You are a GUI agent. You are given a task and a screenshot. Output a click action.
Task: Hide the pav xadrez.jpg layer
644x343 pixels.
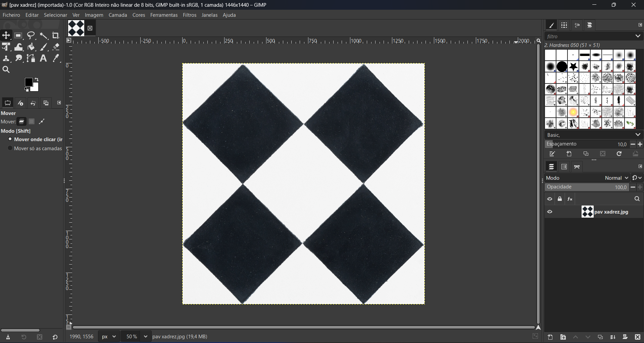point(550,212)
